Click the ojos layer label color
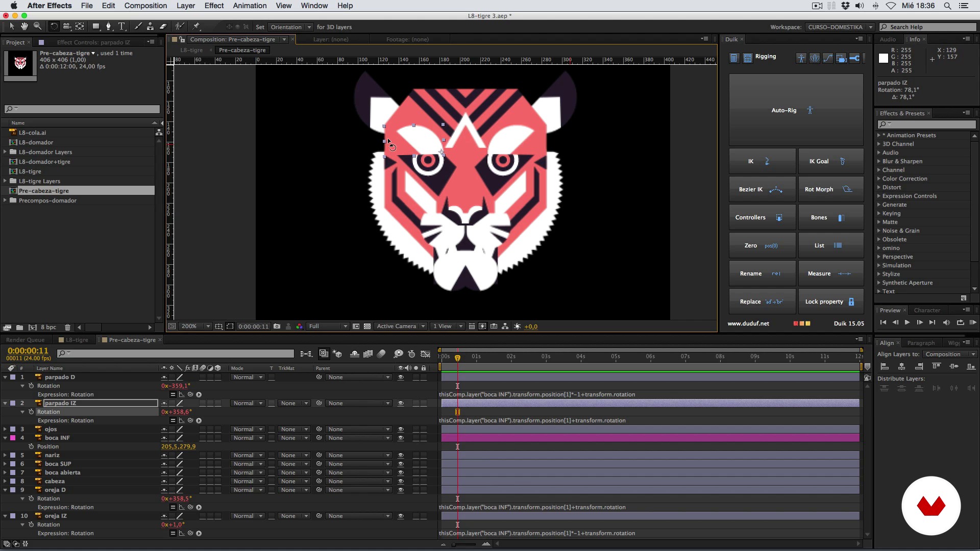The width and height of the screenshot is (980, 551). pos(13,430)
